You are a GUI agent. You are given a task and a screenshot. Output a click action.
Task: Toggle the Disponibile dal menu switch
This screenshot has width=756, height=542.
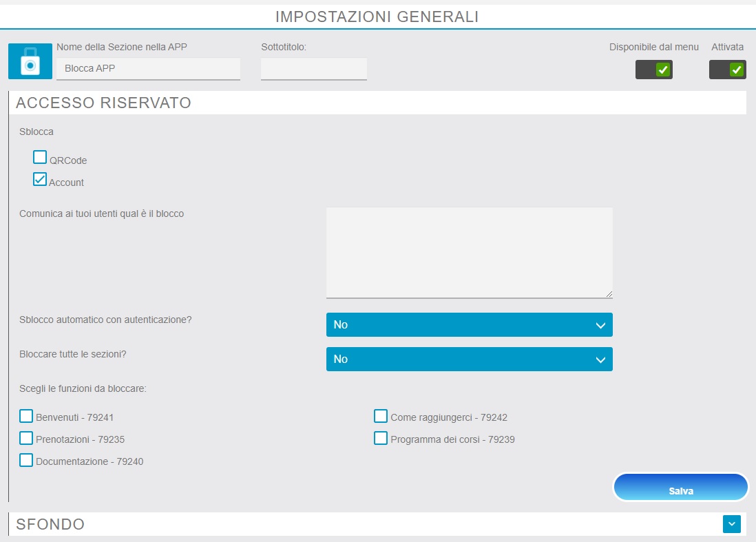(x=654, y=70)
